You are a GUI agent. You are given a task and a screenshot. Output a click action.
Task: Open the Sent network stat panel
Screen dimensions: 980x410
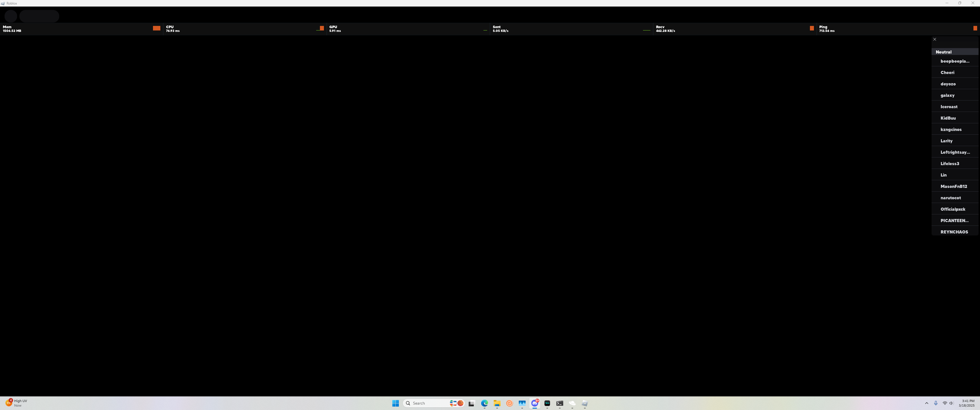[571, 29]
